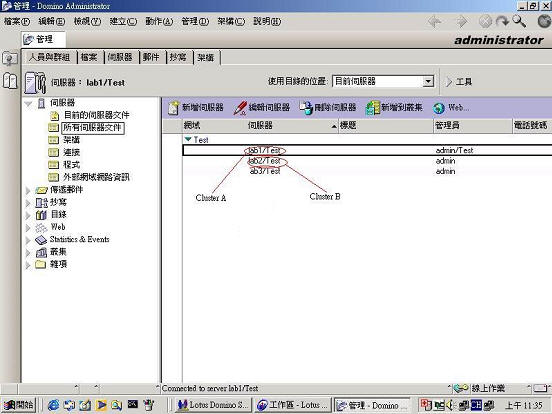Expand the 雜項 tree node
The image size is (552, 414).
pos(28,265)
